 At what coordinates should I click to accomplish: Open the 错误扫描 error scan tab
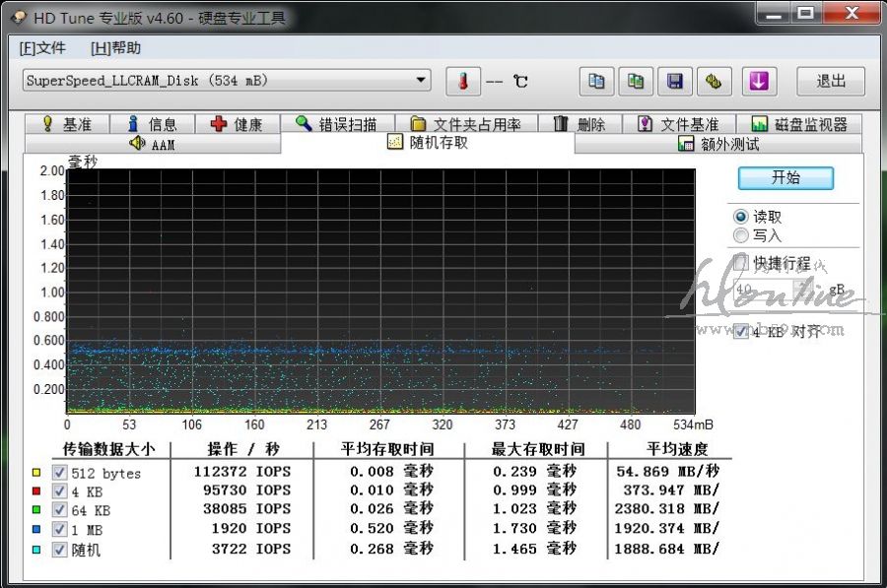coord(336,124)
